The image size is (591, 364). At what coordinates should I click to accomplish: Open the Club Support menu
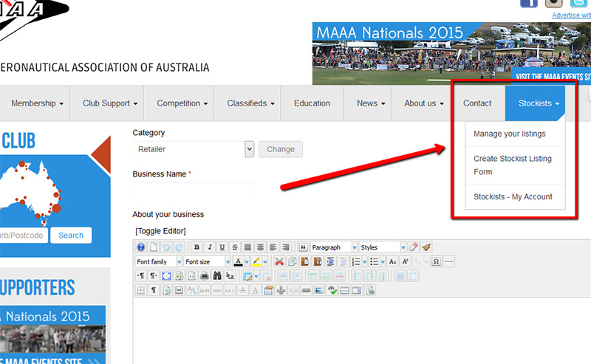click(x=110, y=103)
